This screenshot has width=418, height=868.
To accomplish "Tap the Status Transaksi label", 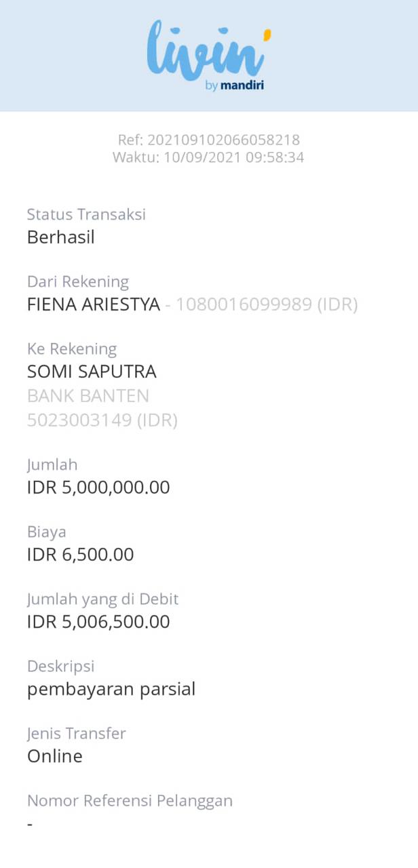I will [86, 214].
